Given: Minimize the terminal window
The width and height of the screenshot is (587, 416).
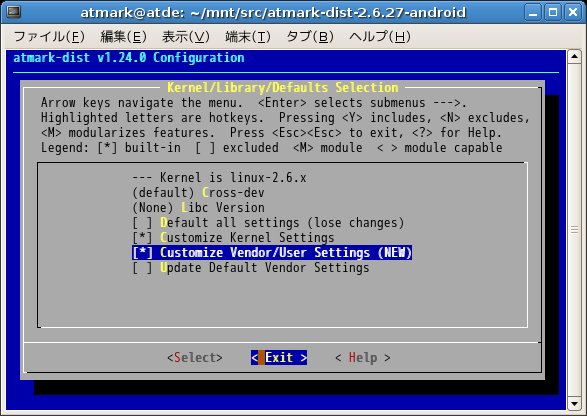Looking at the screenshot, I should click(533, 13).
